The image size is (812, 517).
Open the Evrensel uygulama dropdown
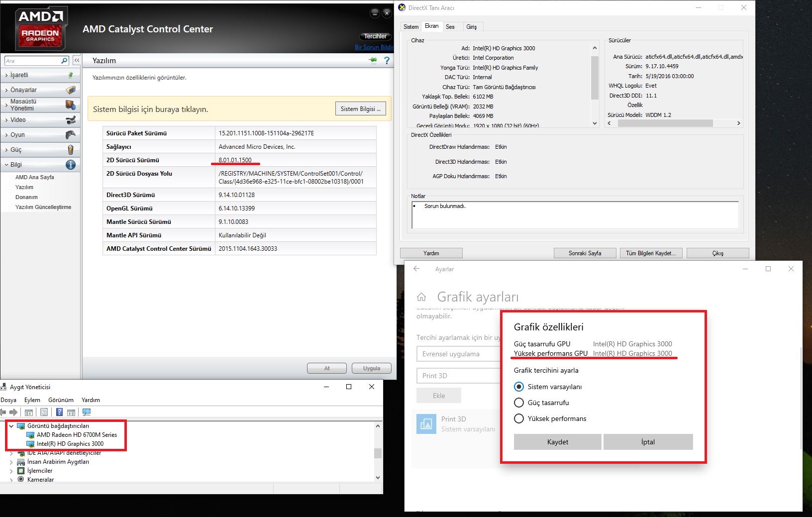(x=458, y=354)
